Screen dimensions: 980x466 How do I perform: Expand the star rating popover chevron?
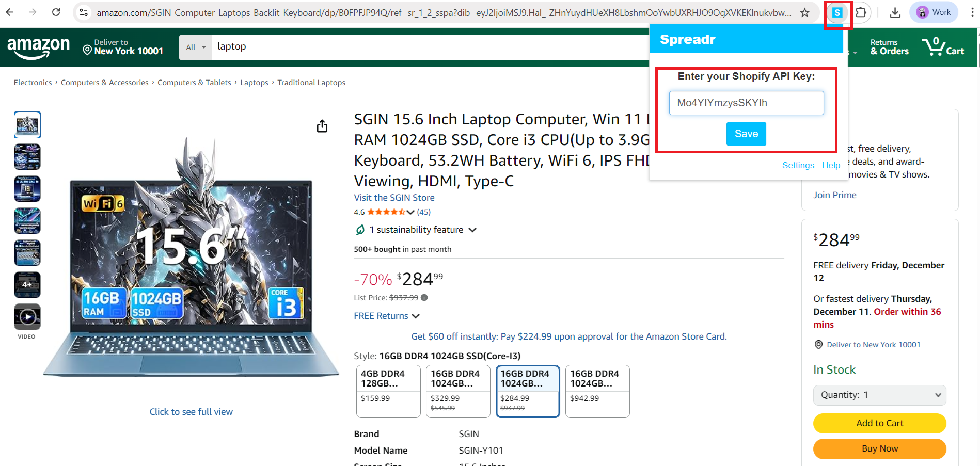[410, 212]
